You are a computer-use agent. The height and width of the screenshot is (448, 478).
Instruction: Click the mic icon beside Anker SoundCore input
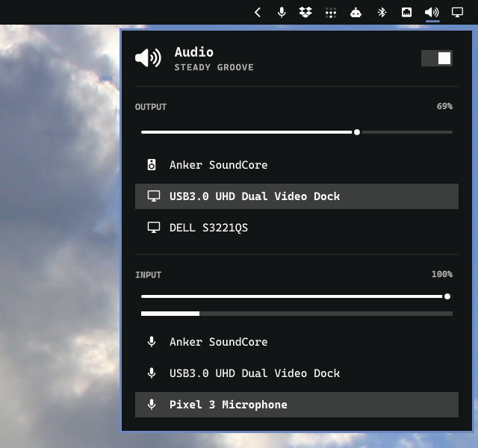(152, 342)
